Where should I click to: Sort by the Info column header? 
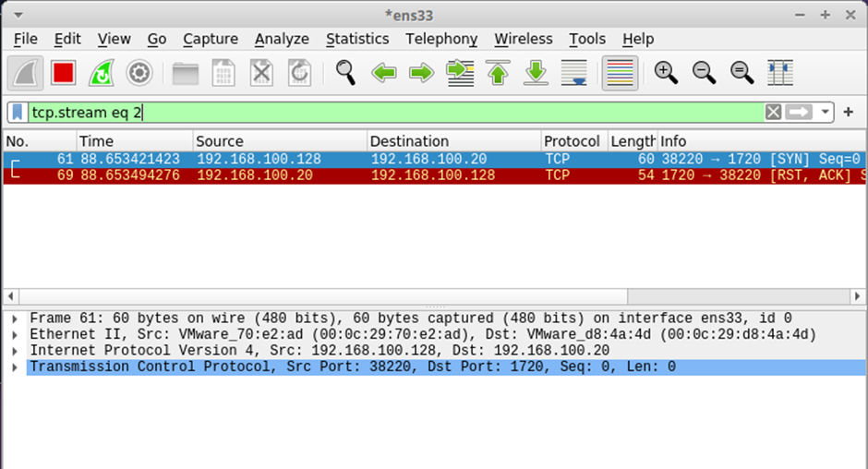pos(762,141)
